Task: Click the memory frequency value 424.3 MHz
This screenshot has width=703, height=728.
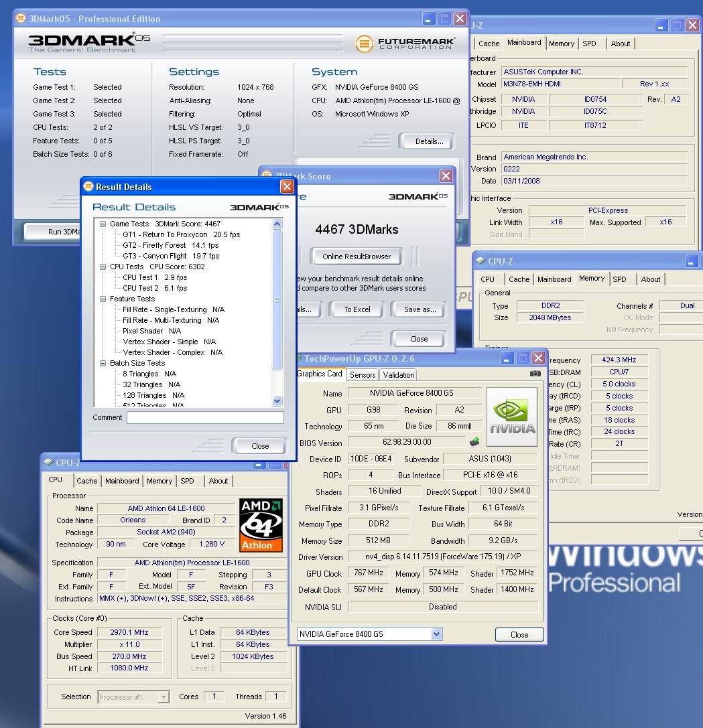Action: click(x=619, y=360)
